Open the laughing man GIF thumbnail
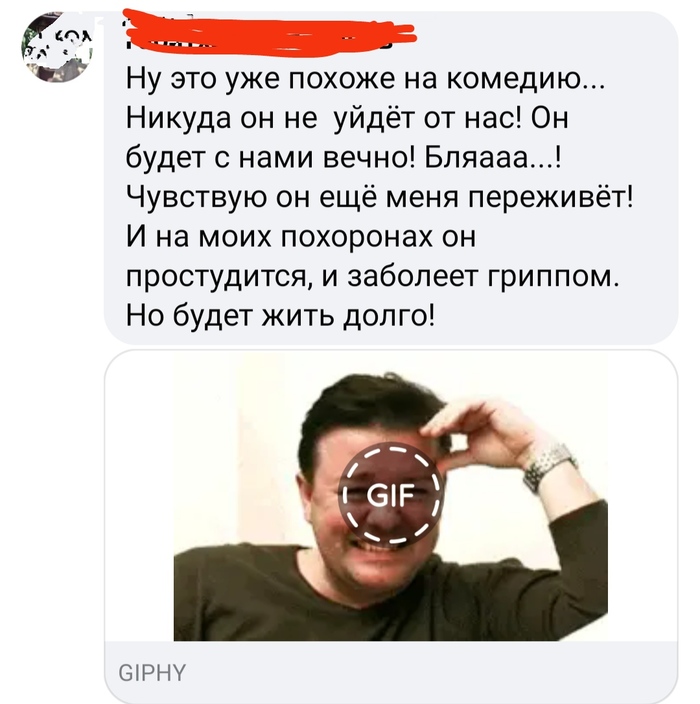 [x=391, y=496]
